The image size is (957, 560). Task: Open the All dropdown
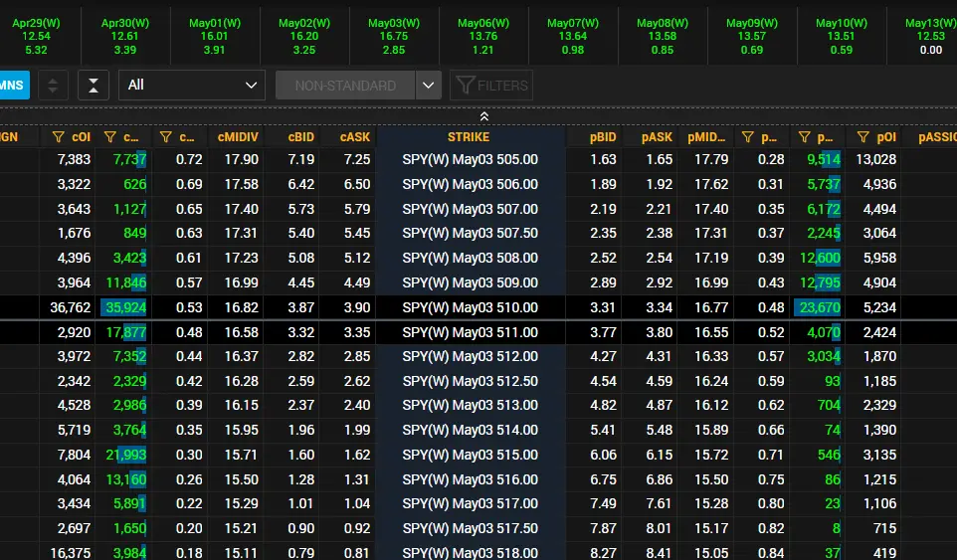coord(192,86)
